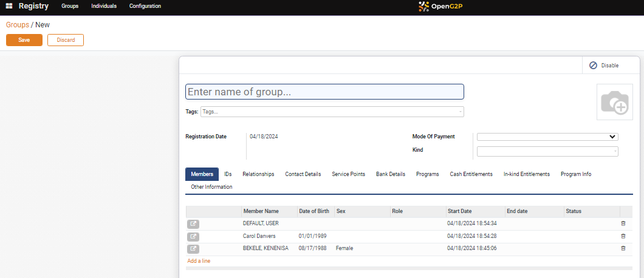This screenshot has width=644, height=278.
Task: Click Add a line link
Action: (x=199, y=261)
